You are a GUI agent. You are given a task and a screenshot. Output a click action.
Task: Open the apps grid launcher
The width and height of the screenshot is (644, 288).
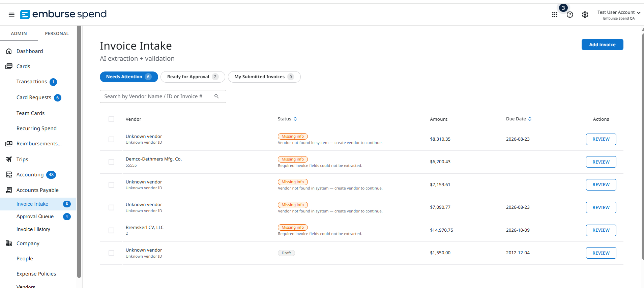[x=555, y=15]
